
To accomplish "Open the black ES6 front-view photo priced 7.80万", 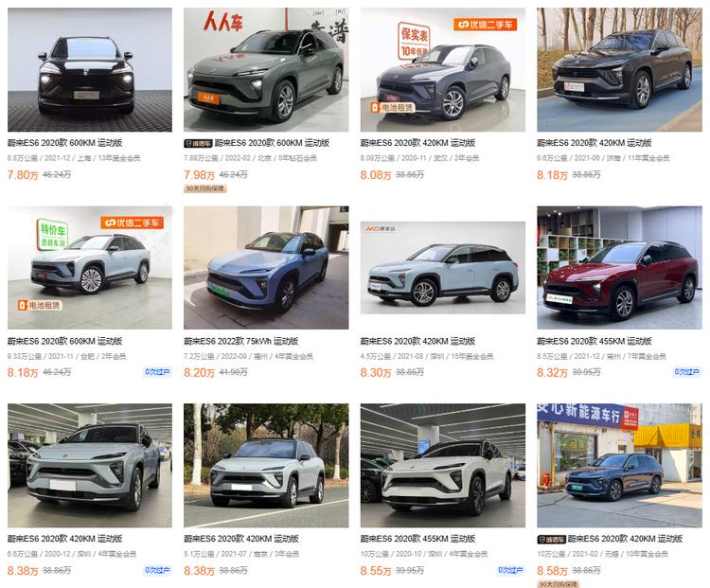I will click(x=90, y=70).
